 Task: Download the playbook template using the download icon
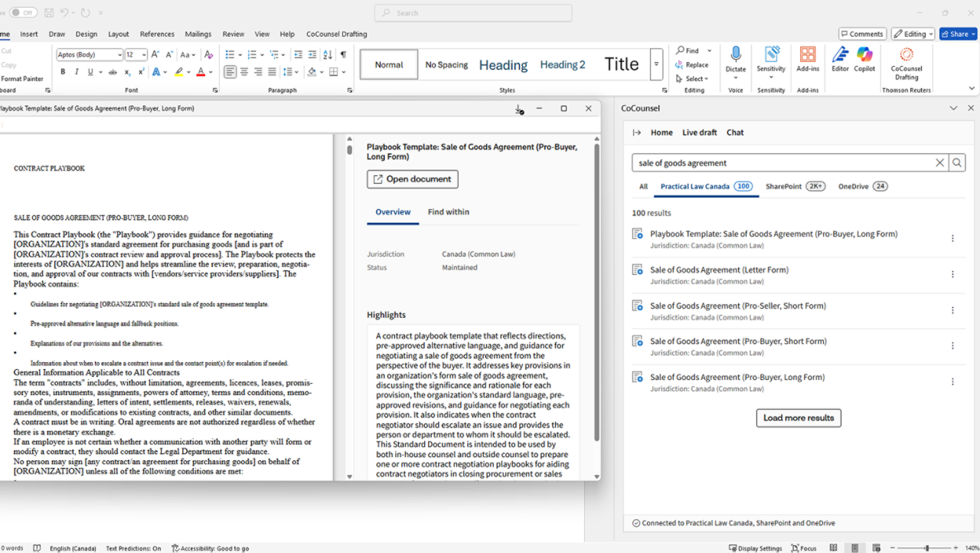point(518,109)
